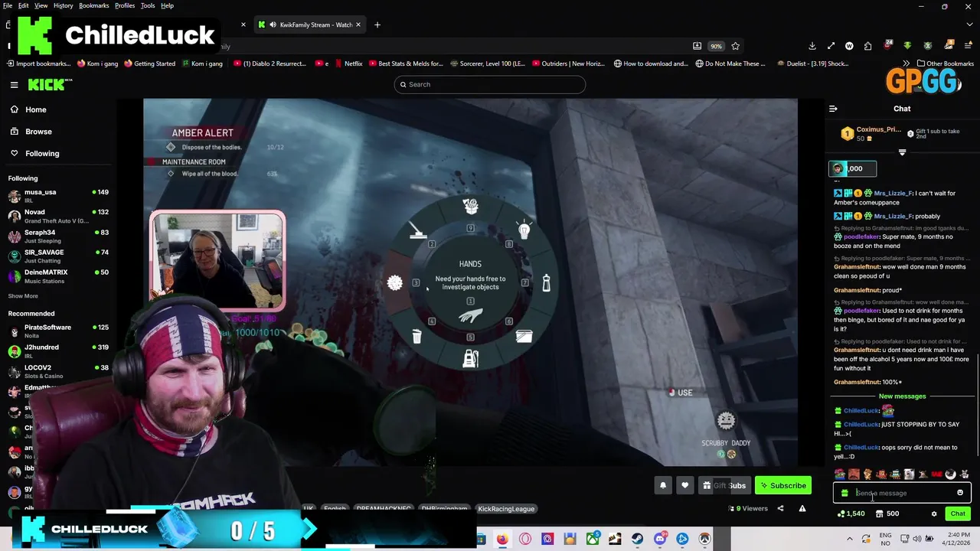Open Seraph34 followed channel
Viewport: 980px width, 551px height.
click(57, 236)
